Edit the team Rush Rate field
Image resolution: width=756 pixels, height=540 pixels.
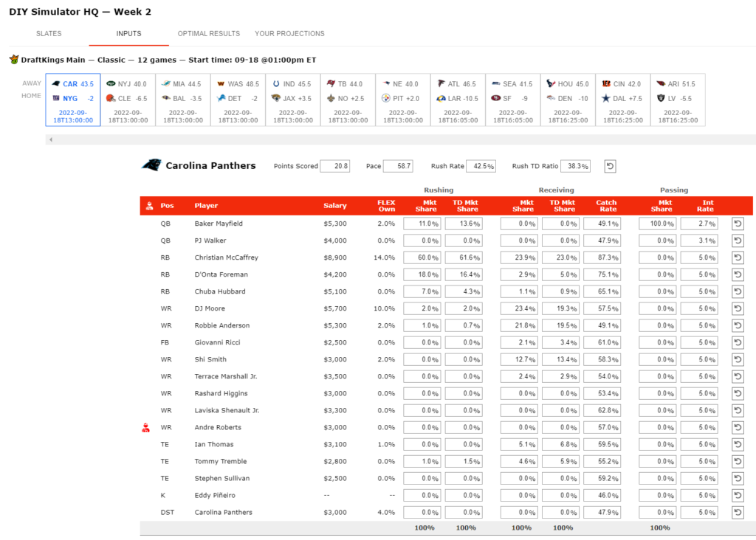click(481, 166)
